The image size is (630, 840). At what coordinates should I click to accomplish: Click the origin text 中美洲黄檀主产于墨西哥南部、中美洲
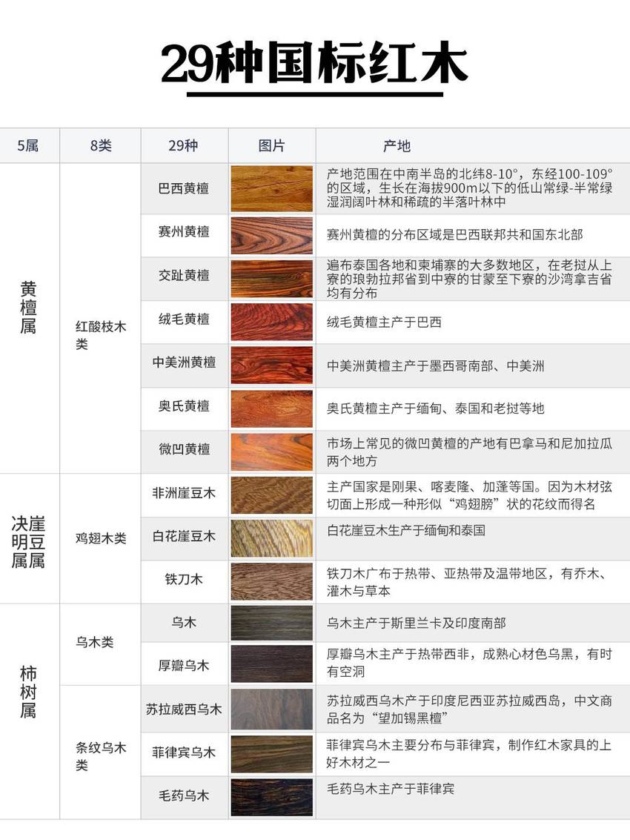436,366
